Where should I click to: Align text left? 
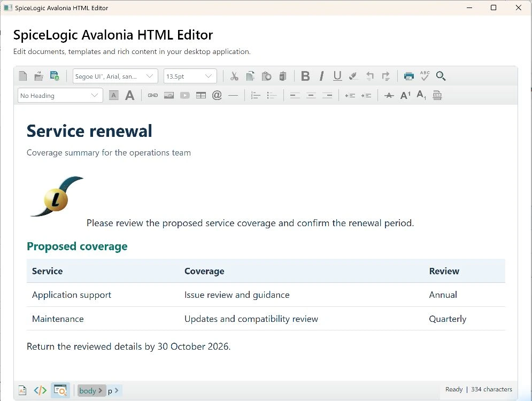(x=295, y=95)
